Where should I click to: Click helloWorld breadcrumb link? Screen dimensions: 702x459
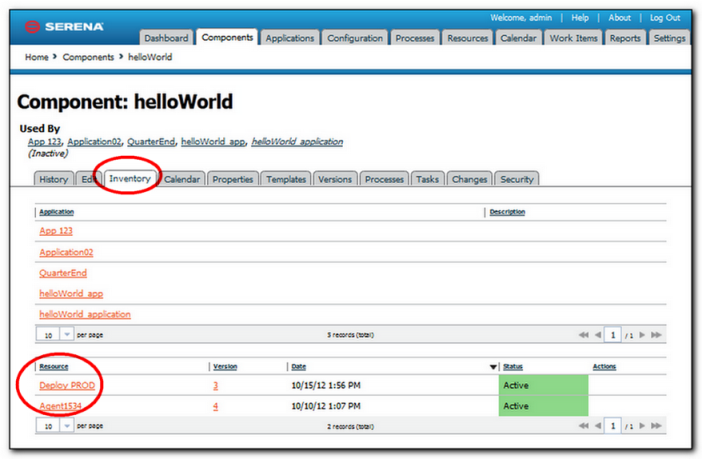[150, 57]
